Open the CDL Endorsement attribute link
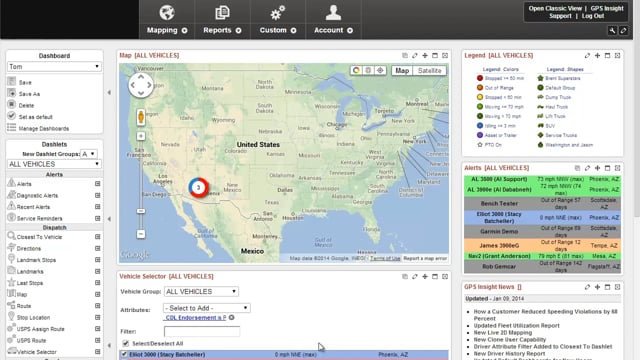 point(196,318)
